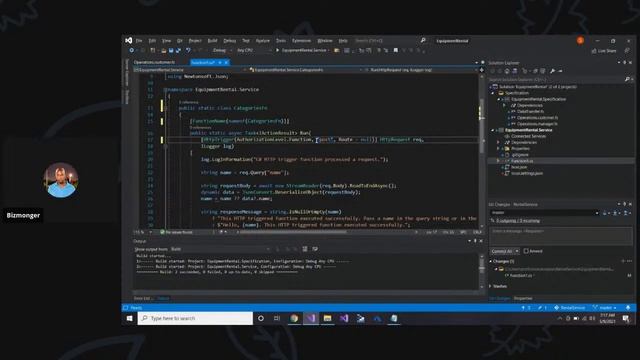640x360 pixels.
Task: Click the Solution Explorer properties wrench icon
Action: (x=552, y=71)
